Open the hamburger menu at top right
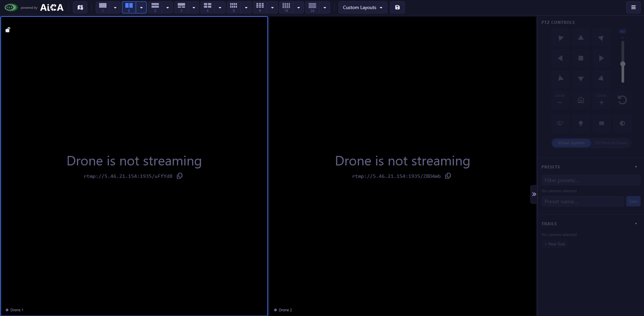644x316 pixels. (x=633, y=7)
